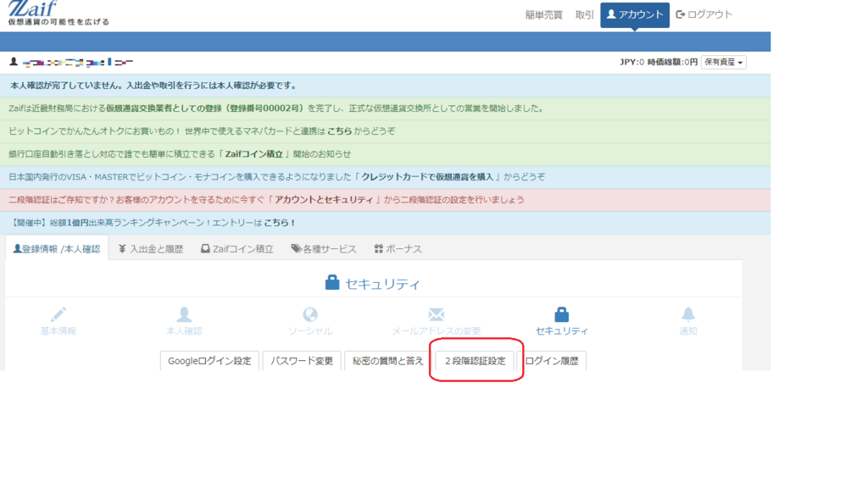The image size is (868, 488).
Task: Open the メールアドレスの変更 envelope icon
Action: click(x=437, y=315)
